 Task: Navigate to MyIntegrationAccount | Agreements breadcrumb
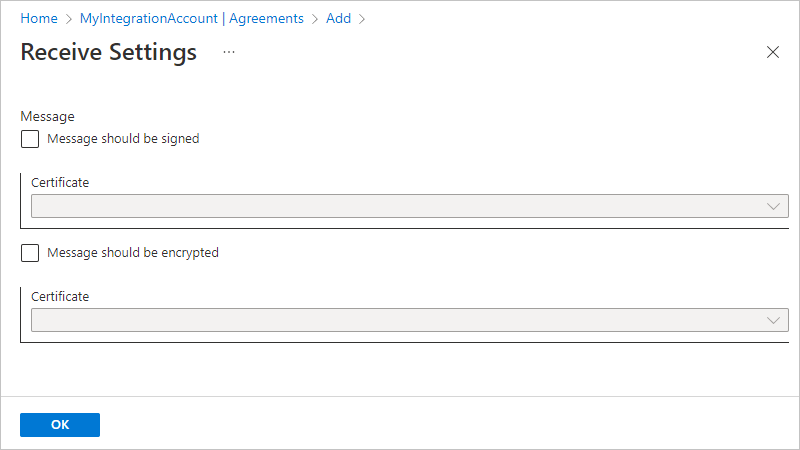coord(191,18)
